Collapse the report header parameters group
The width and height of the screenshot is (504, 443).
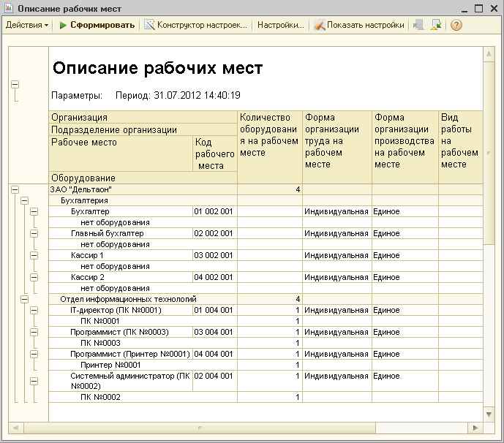coord(15,85)
